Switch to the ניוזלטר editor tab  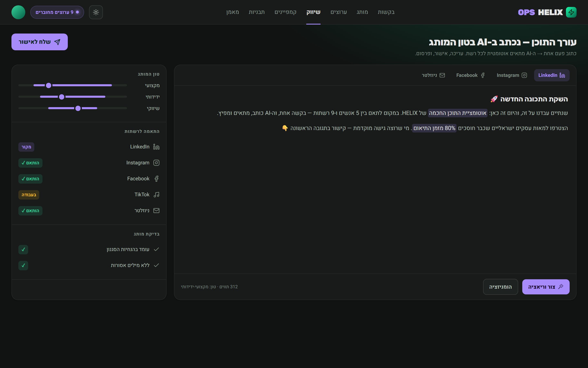pos(433,75)
